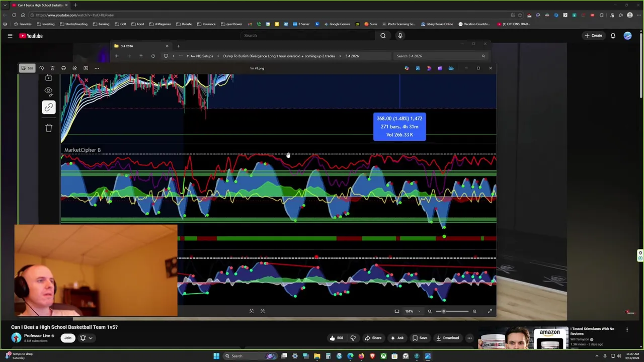Open YouTube notifications bell
This screenshot has width=644, height=362.
point(613,36)
